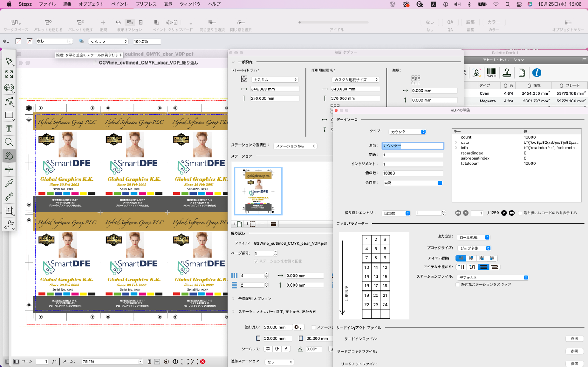Click the stamp icon in assets palette
The height and width of the screenshot is (367, 588).
point(507,73)
